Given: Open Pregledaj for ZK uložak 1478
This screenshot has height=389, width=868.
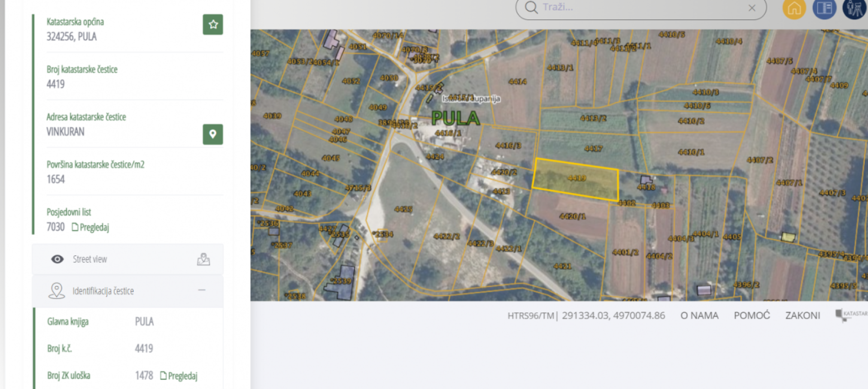Looking at the screenshot, I should (179, 376).
